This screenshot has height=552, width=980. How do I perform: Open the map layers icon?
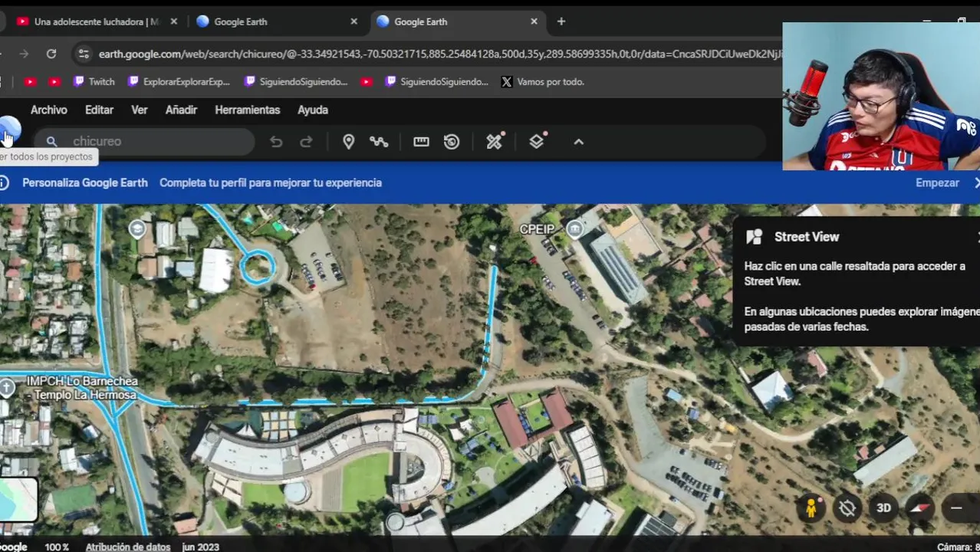click(537, 140)
